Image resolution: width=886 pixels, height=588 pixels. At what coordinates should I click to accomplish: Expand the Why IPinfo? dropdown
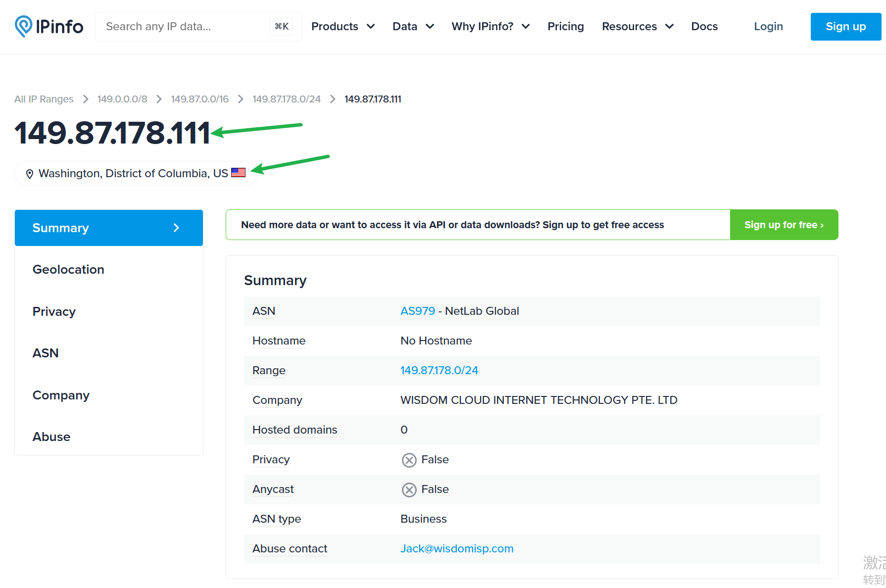click(x=490, y=27)
